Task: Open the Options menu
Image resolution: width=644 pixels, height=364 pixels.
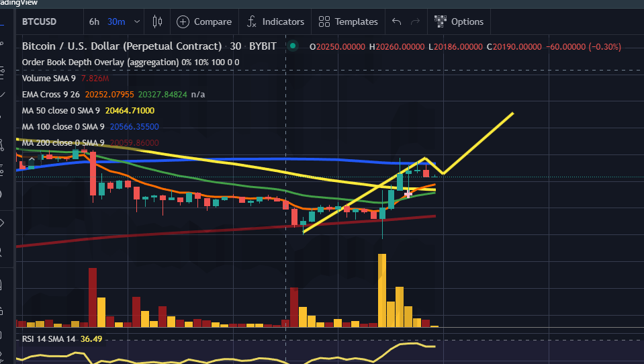Action: click(459, 21)
